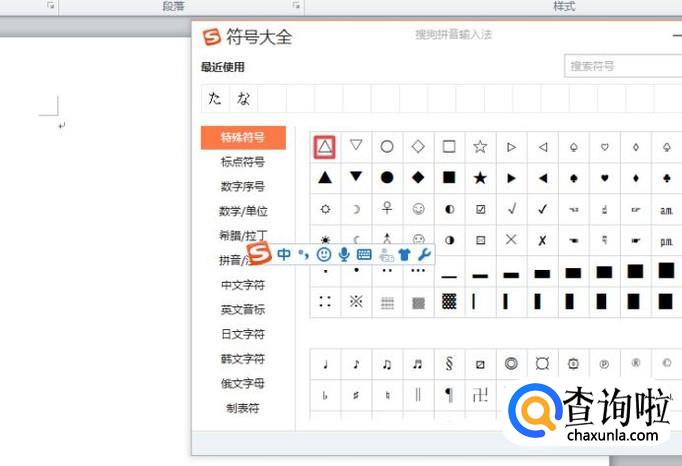The image size is (682, 466).
Task: Click recently used symbol た
Action: click(x=215, y=98)
